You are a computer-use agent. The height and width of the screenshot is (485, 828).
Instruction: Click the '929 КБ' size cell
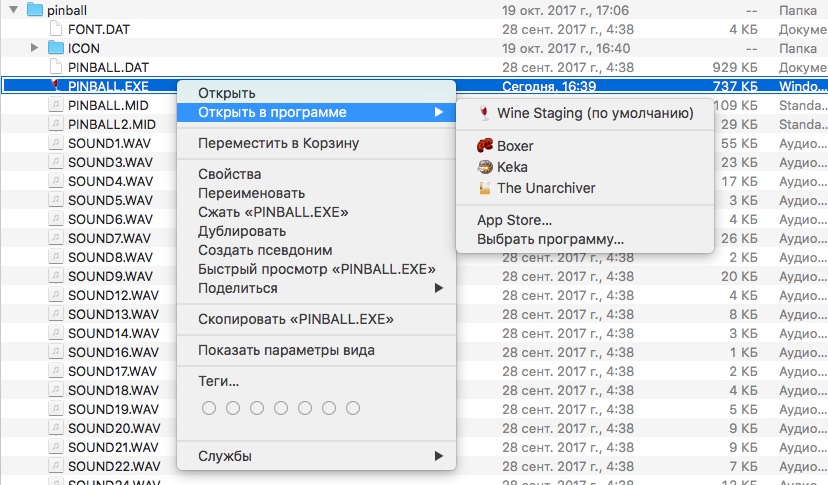click(x=735, y=67)
